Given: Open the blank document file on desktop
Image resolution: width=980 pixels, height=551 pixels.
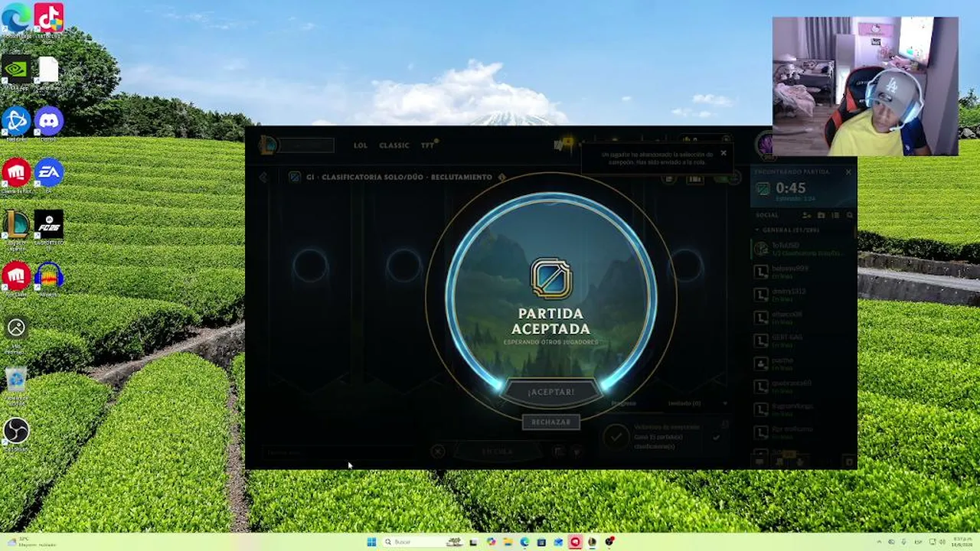Looking at the screenshot, I should click(48, 71).
